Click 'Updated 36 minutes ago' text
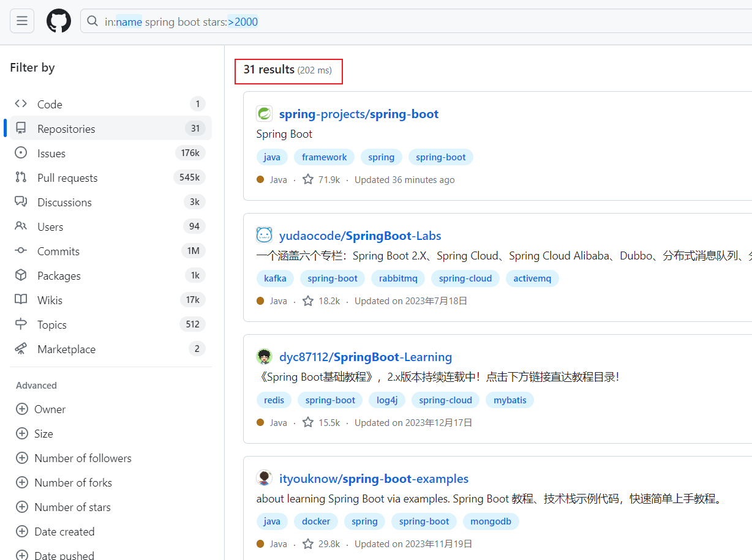Image resolution: width=752 pixels, height=560 pixels. pyautogui.click(x=405, y=180)
